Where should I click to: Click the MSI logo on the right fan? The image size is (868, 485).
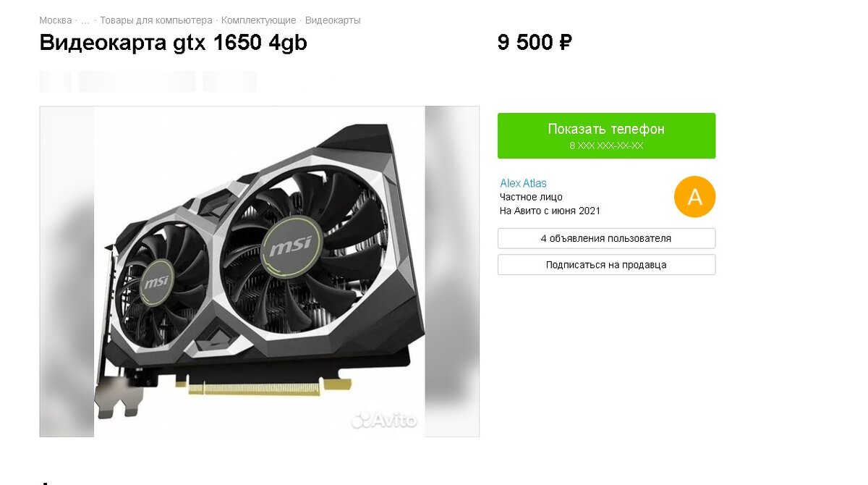pyautogui.click(x=291, y=248)
